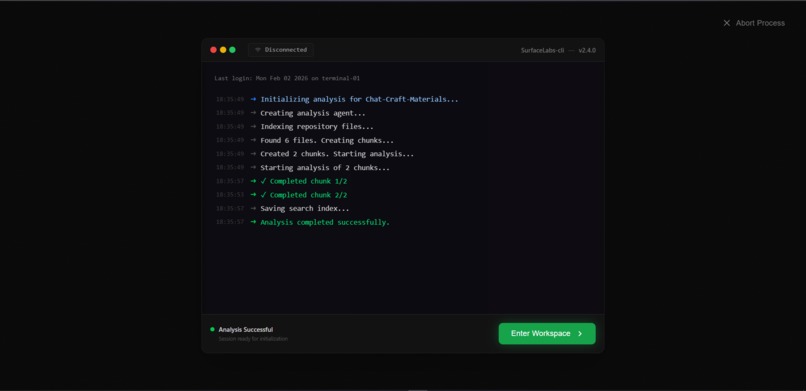
Task: Click the green arrow before Analysis completed successfully
Action: (x=253, y=222)
